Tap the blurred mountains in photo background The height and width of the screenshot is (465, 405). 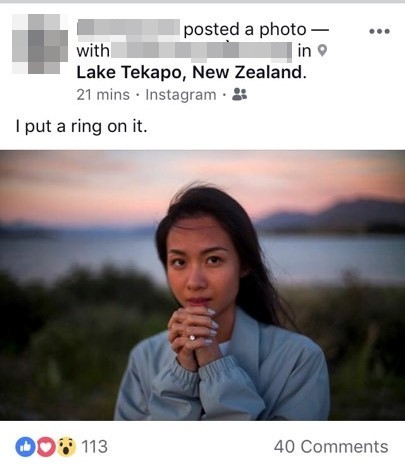[333, 216]
